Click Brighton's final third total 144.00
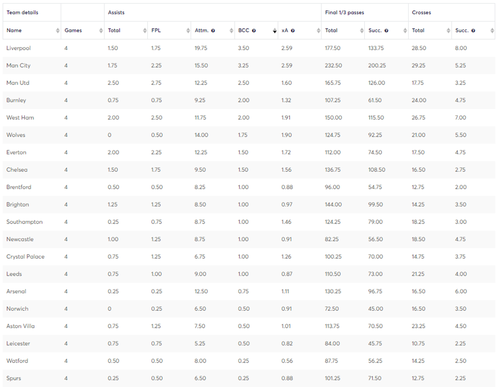This screenshot has height=387, width=500. pyautogui.click(x=333, y=204)
